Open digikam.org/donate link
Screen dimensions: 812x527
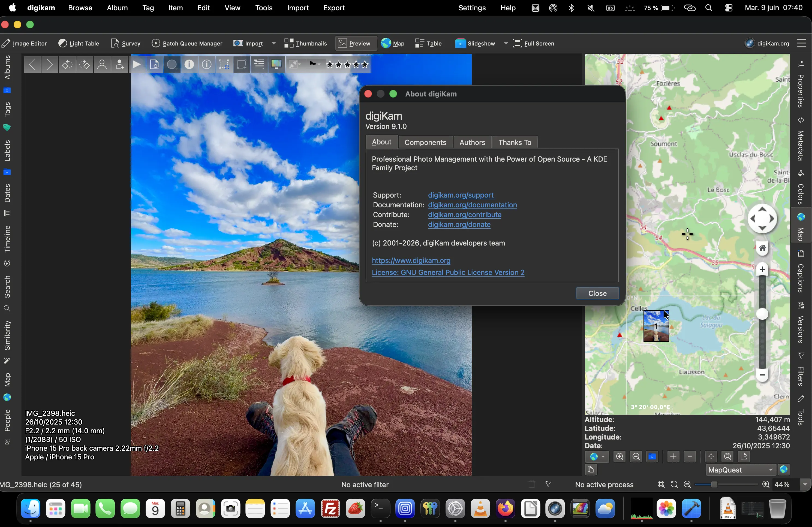(x=459, y=225)
